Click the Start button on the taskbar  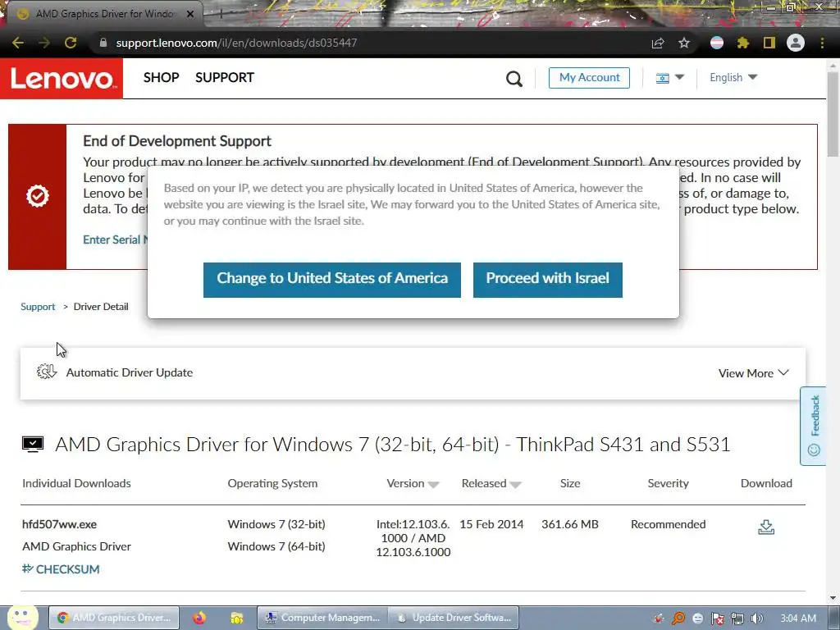[x=22, y=617]
